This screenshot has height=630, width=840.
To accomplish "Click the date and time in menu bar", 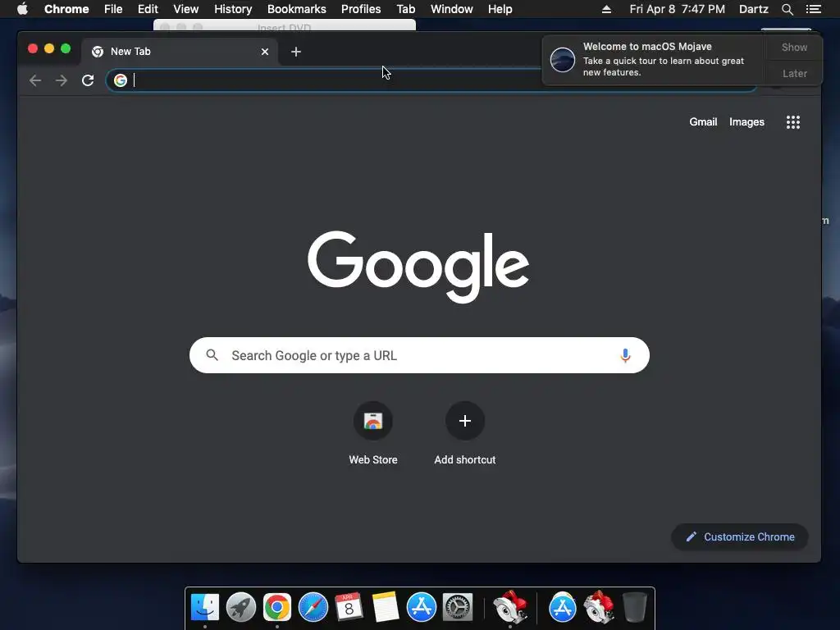I will [x=677, y=9].
